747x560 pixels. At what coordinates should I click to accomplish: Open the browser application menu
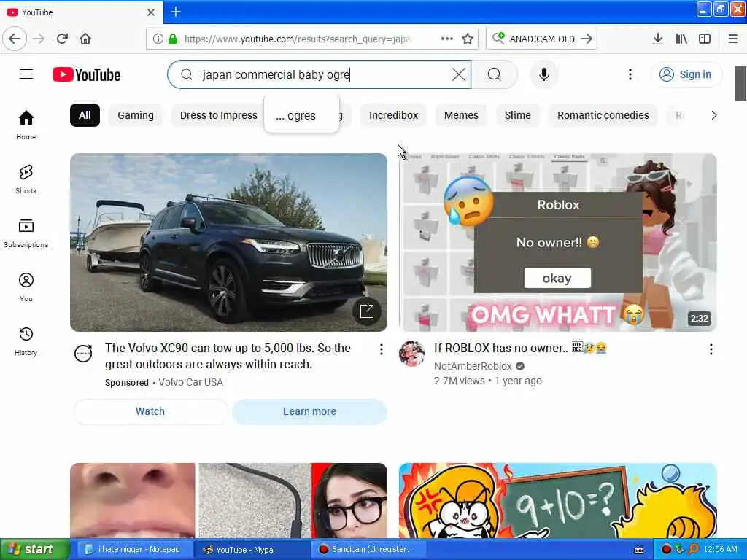732,39
